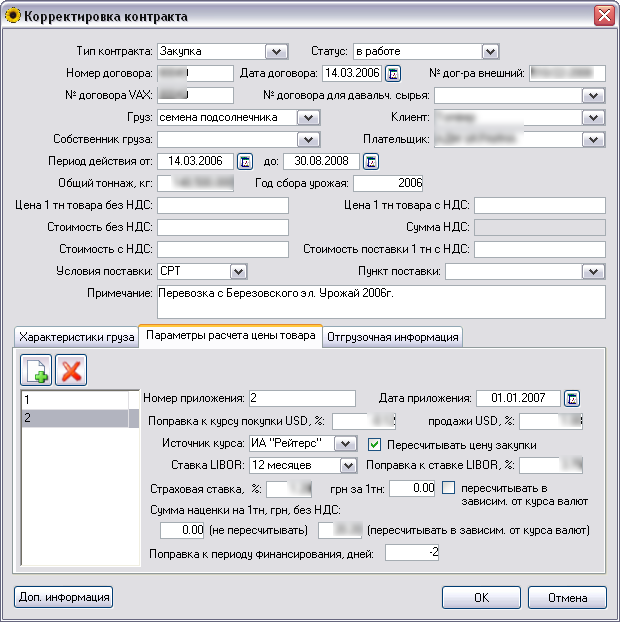Delete selected приложение with red X

coord(71,370)
